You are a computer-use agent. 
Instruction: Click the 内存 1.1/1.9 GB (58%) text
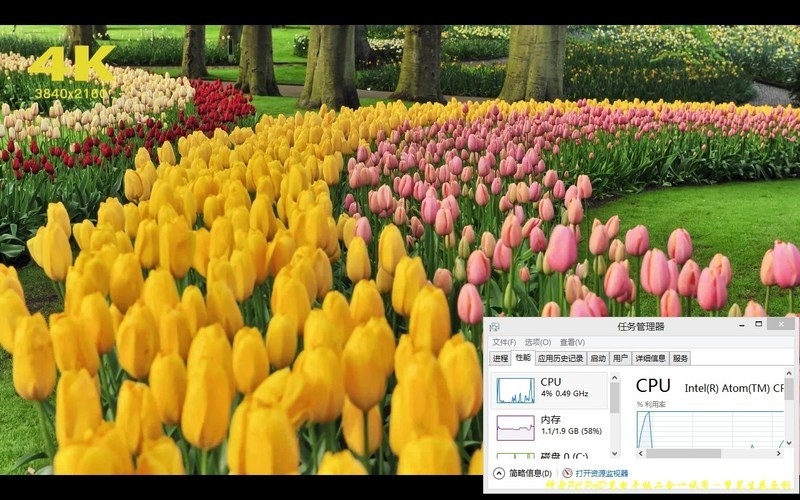pyautogui.click(x=571, y=425)
